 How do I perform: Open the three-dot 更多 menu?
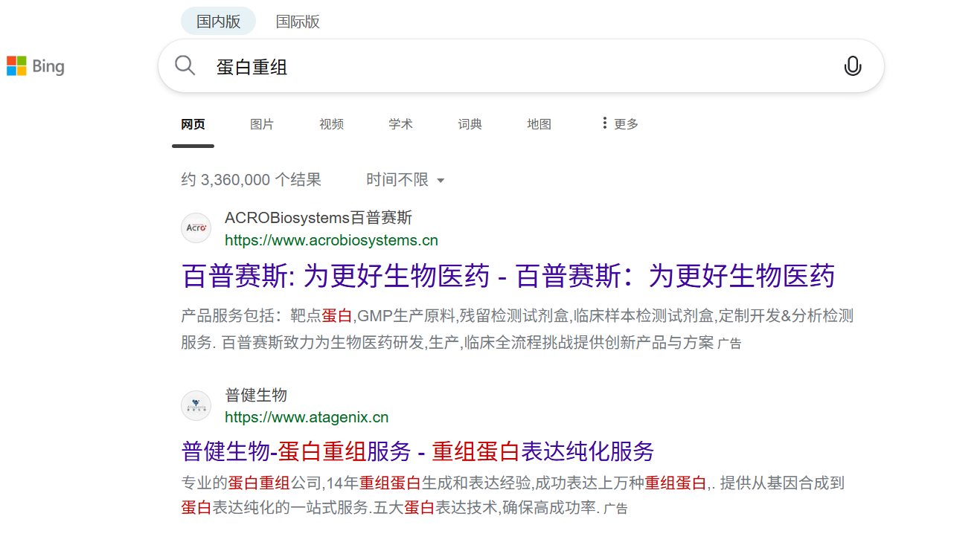click(620, 124)
